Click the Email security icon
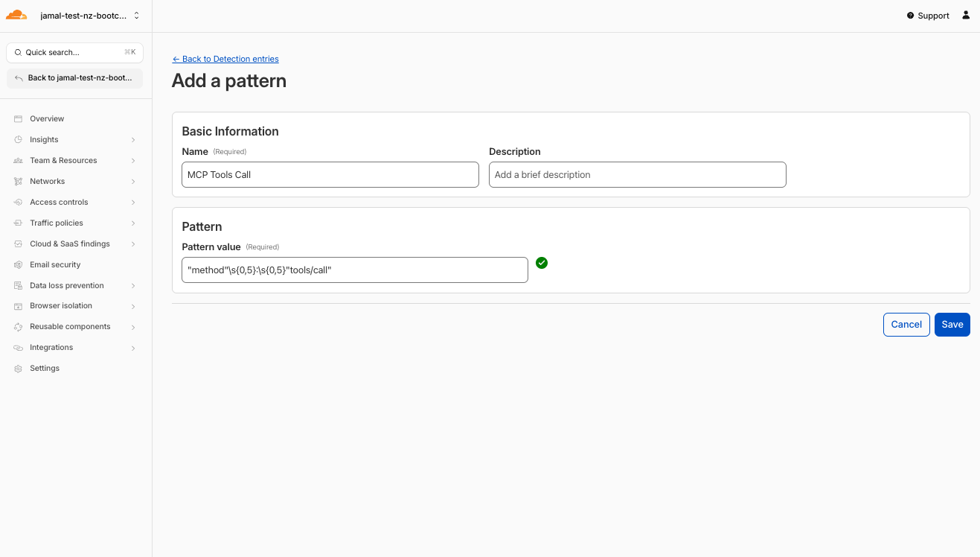The height and width of the screenshot is (557, 980). click(19, 265)
